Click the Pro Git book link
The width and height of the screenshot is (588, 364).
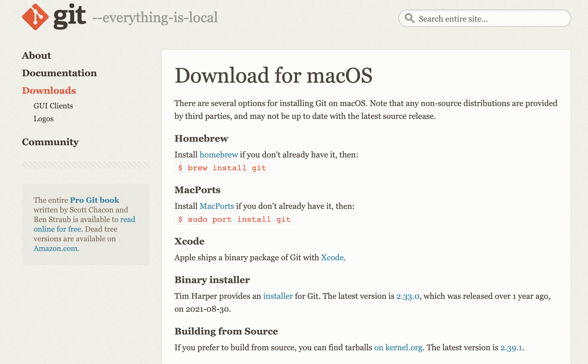point(94,200)
